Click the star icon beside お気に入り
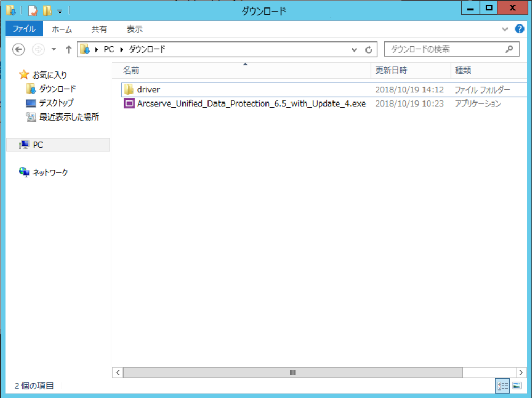 coord(24,74)
